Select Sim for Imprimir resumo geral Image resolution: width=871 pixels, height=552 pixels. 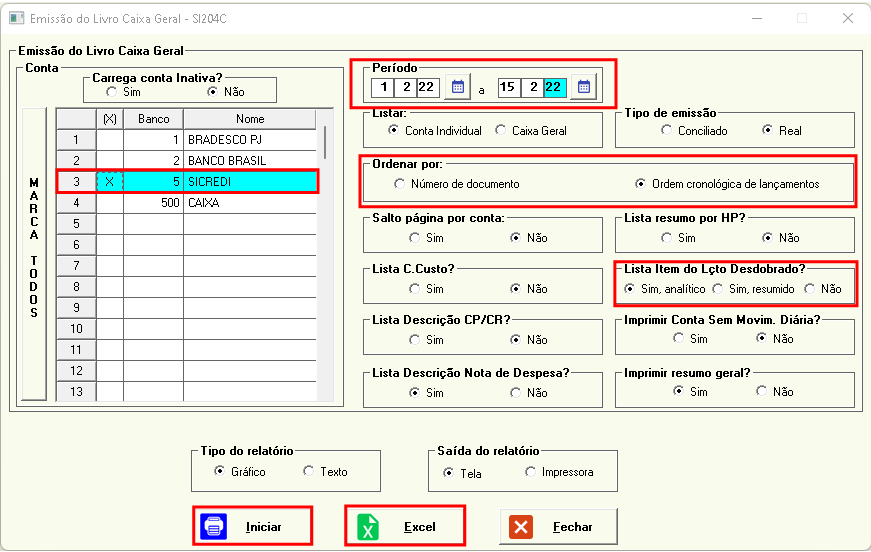(x=678, y=391)
